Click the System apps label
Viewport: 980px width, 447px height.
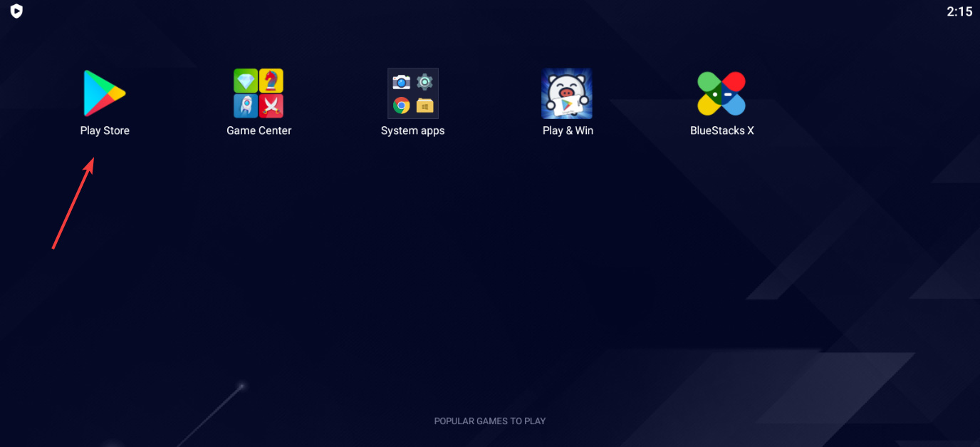(413, 130)
